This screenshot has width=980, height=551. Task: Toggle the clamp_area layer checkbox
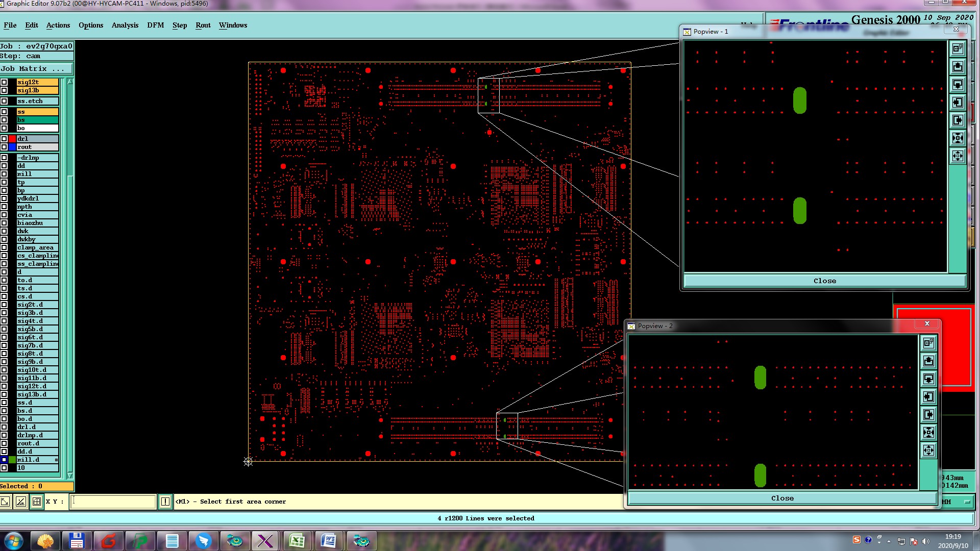pyautogui.click(x=4, y=247)
